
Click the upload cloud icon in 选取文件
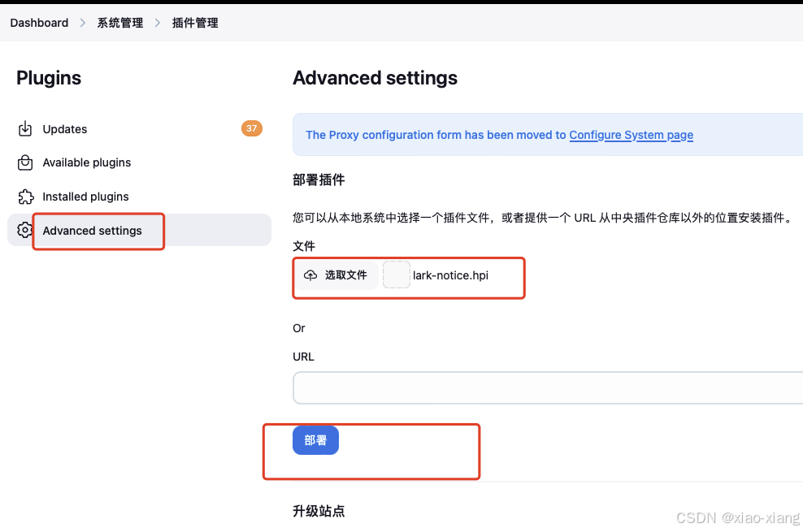(x=310, y=275)
